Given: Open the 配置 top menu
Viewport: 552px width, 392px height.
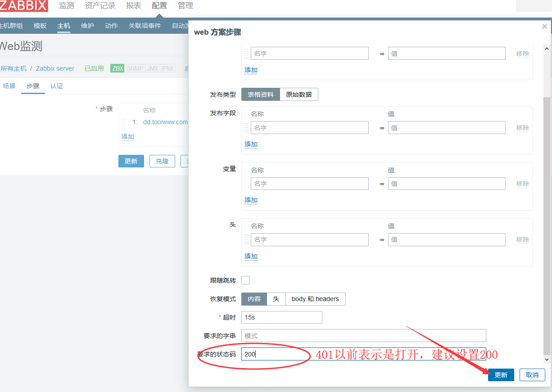Looking at the screenshot, I should click(x=159, y=6).
